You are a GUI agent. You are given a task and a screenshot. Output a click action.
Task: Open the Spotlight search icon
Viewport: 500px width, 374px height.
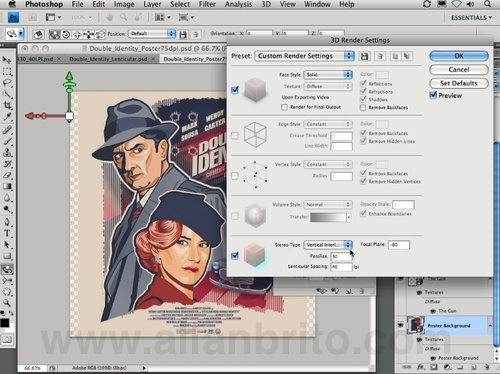(487, 4)
